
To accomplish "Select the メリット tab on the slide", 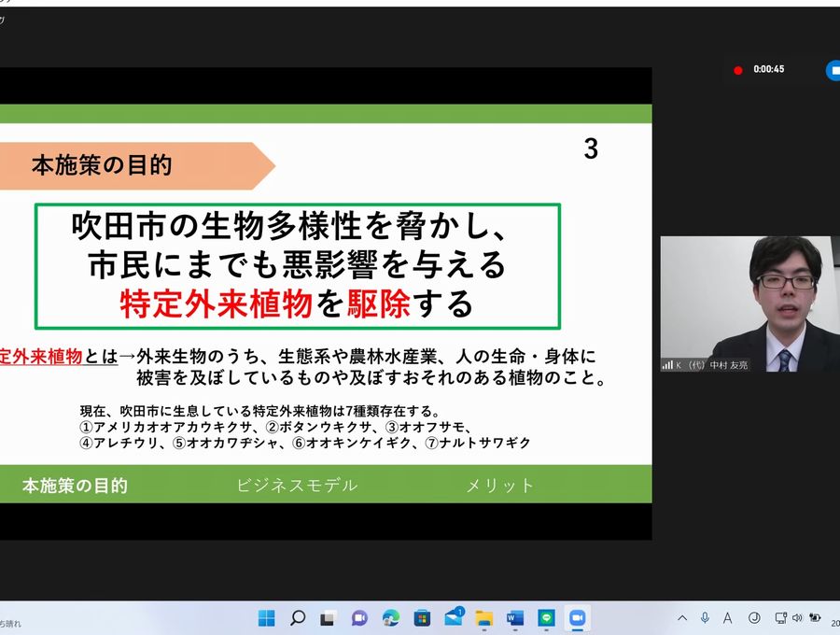I will point(500,486).
